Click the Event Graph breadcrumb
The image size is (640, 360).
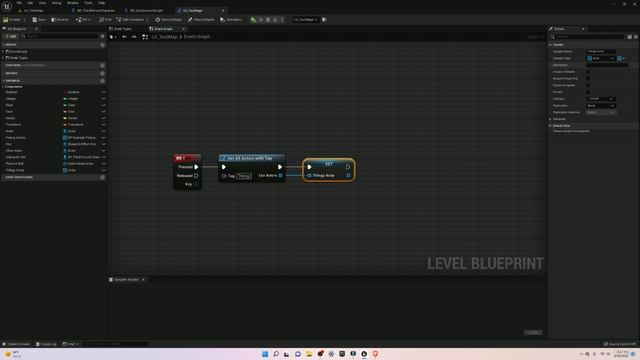coord(197,37)
